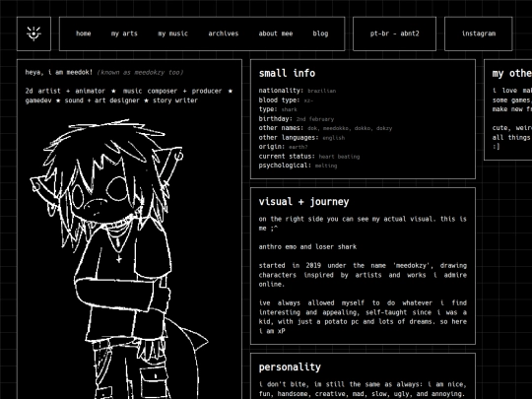The width and height of the screenshot is (532, 399).
Task: Click the site logo eye icon
Action: tap(33, 33)
